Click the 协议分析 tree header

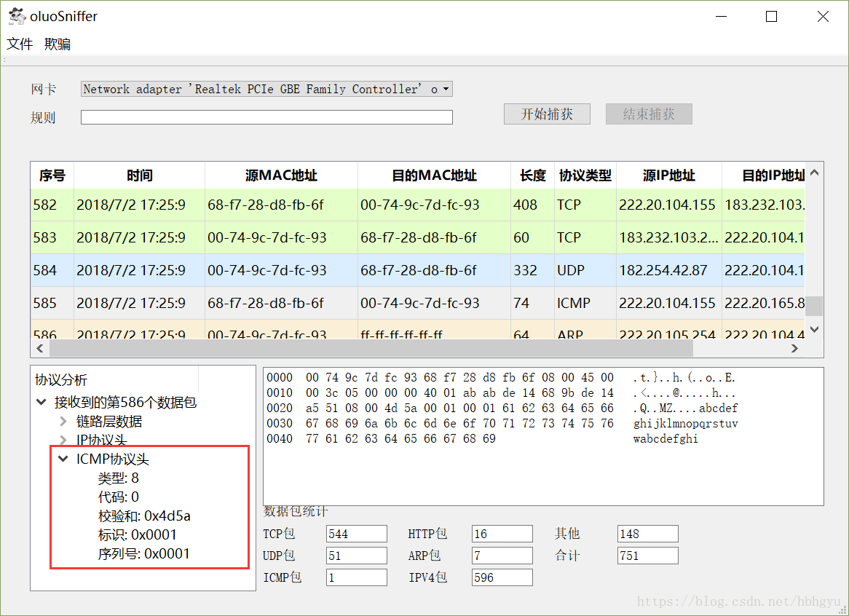60,380
